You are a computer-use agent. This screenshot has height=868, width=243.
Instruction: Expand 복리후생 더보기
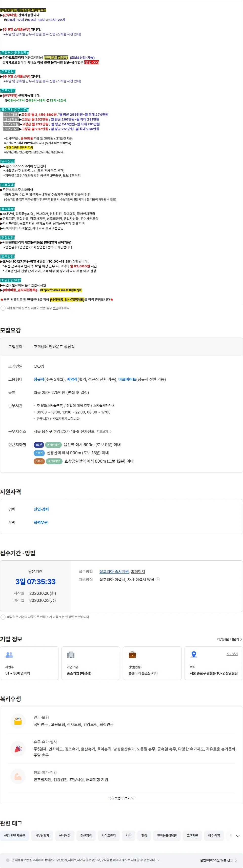pos(121,798)
